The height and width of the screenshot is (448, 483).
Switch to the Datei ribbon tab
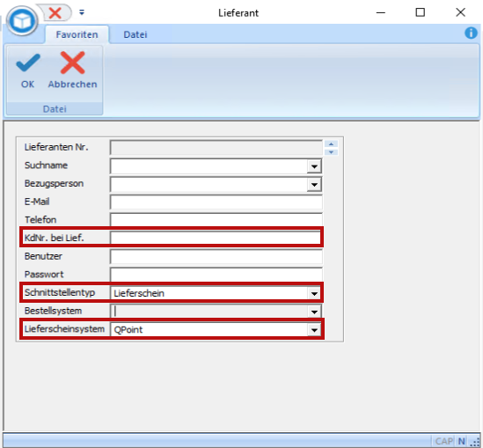click(x=135, y=34)
